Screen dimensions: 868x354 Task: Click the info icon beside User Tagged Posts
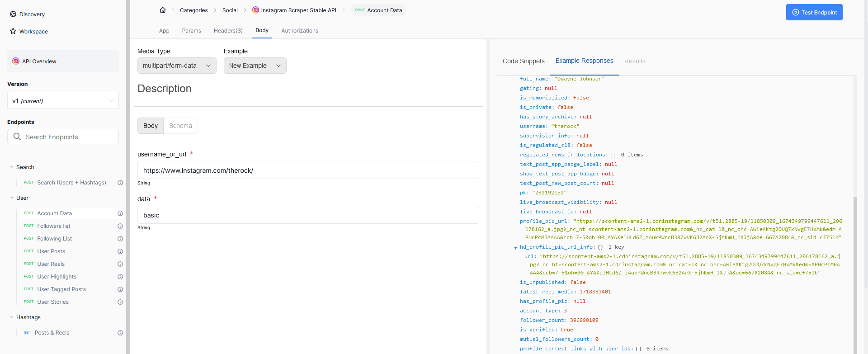[120, 289]
